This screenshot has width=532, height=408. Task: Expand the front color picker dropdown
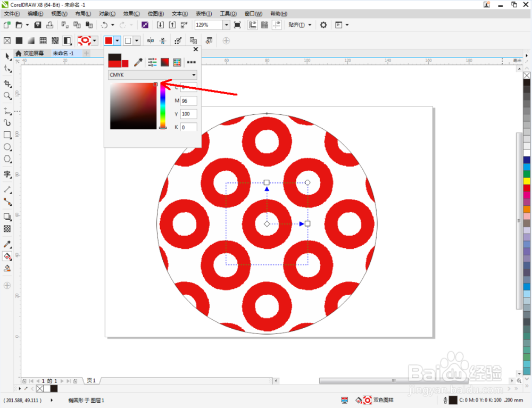[x=117, y=41]
